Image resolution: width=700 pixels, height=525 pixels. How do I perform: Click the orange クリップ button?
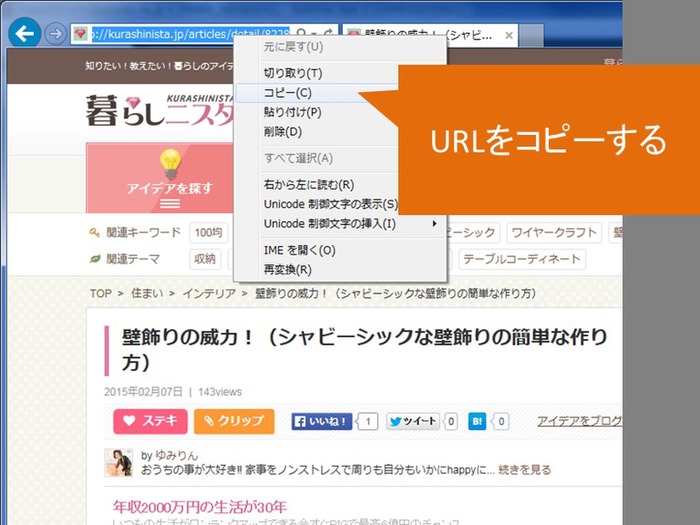(x=234, y=421)
